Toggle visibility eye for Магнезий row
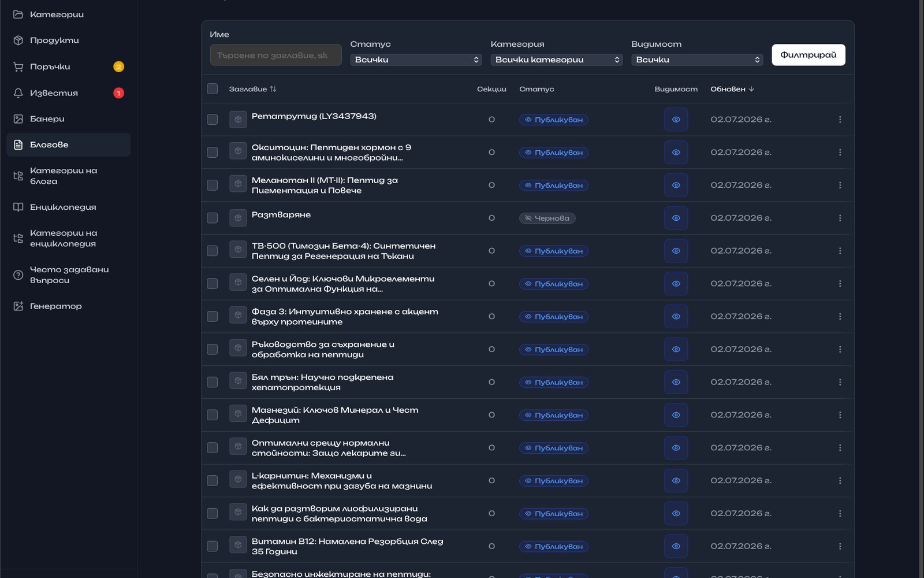 [676, 415]
